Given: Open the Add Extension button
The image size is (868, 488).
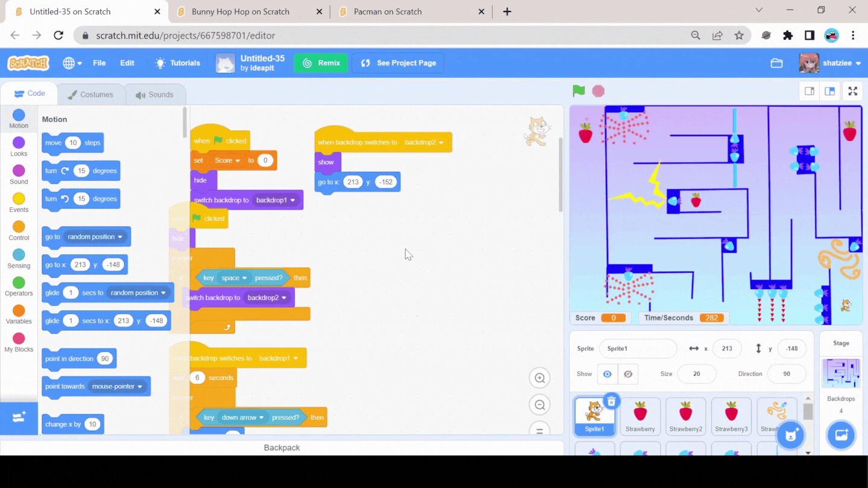Looking at the screenshot, I should pos(19,417).
